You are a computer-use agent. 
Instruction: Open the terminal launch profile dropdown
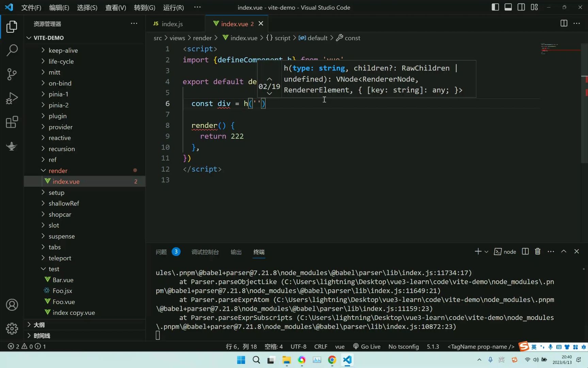(486, 252)
